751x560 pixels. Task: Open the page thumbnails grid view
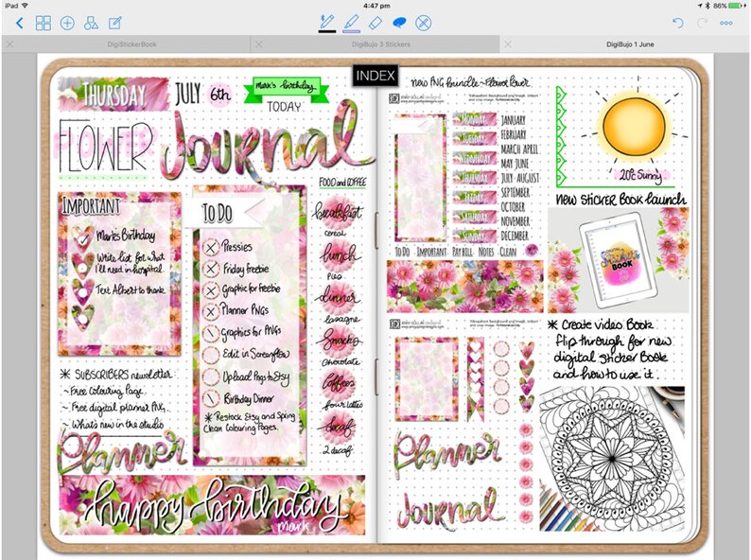pos(44,23)
